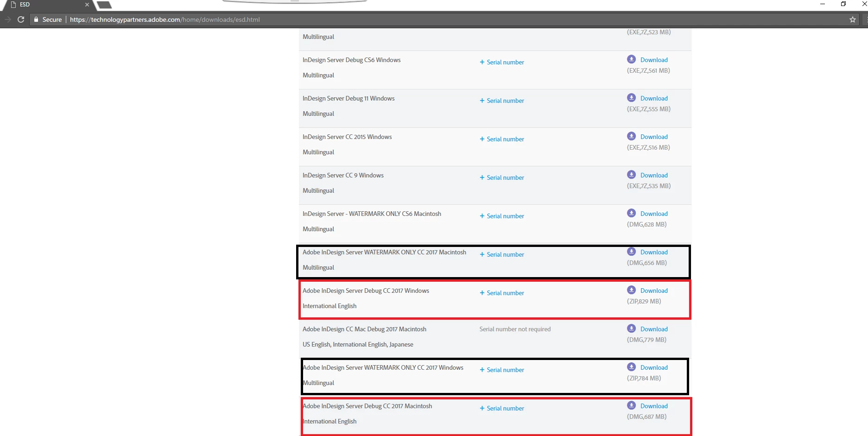Expand Serial number for InDesign Server Debug 11 Windows
The image size is (868, 436).
pos(502,101)
